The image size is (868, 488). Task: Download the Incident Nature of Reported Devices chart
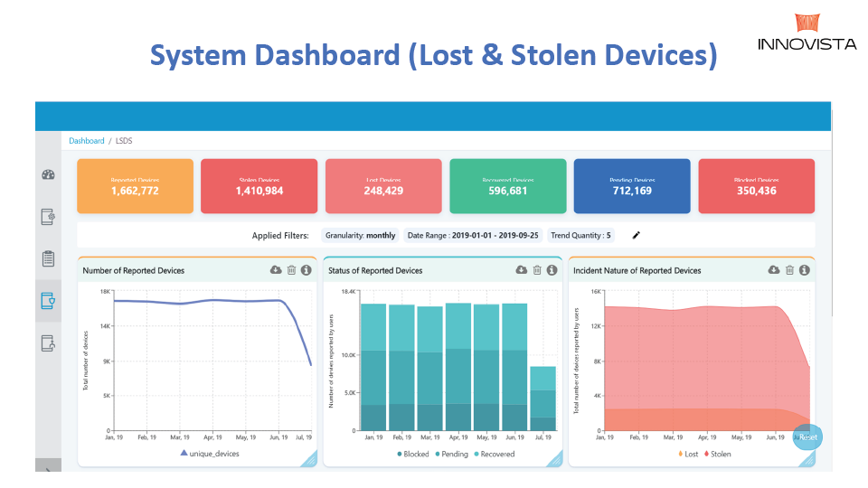(774, 270)
